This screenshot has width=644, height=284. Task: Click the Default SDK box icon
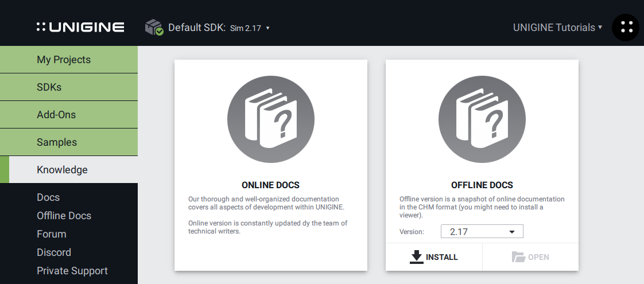[x=154, y=27]
